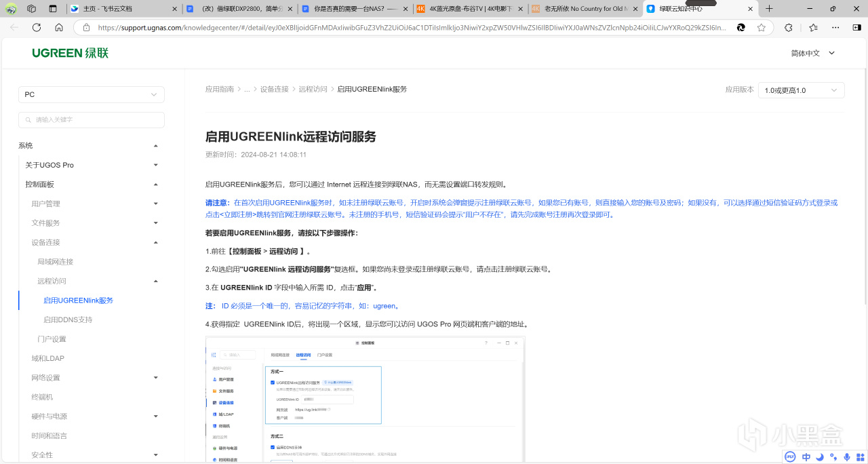Viewport: 868px width, 464px height.
Task: Open 终端机 sidebar item
Action: tap(42, 397)
